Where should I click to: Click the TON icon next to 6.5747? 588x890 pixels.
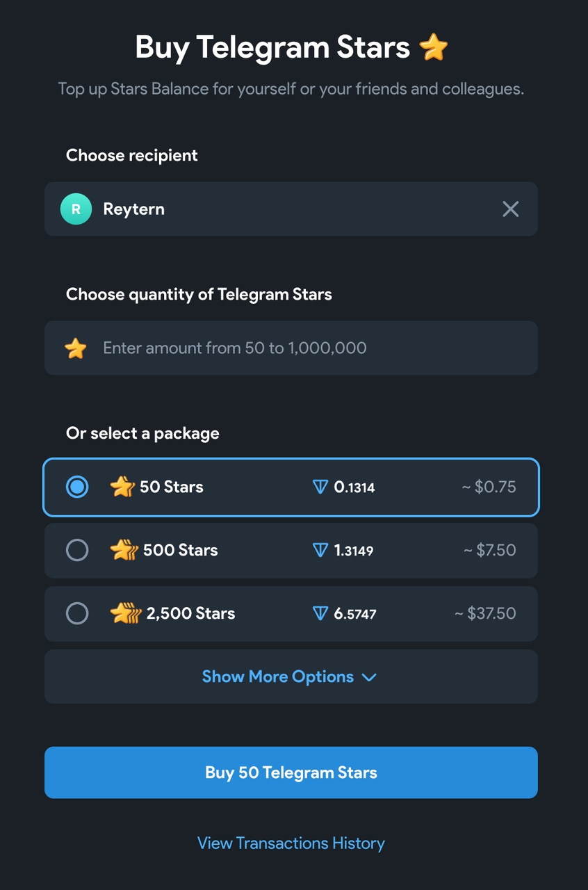[x=320, y=614]
